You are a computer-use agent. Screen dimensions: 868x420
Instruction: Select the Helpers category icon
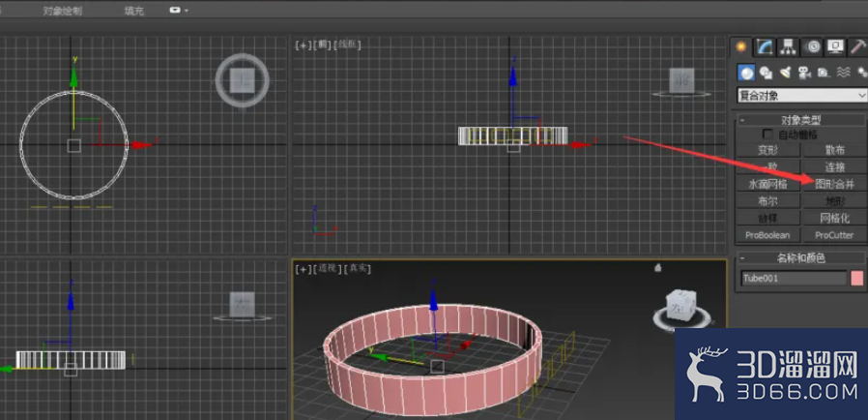tap(824, 72)
